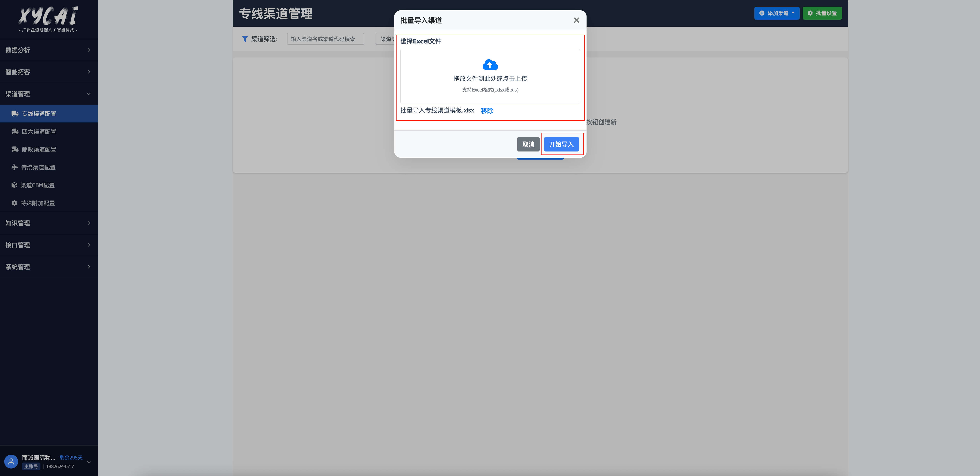
Task: Click the 专线渠道管理 page title
Action: (275, 13)
